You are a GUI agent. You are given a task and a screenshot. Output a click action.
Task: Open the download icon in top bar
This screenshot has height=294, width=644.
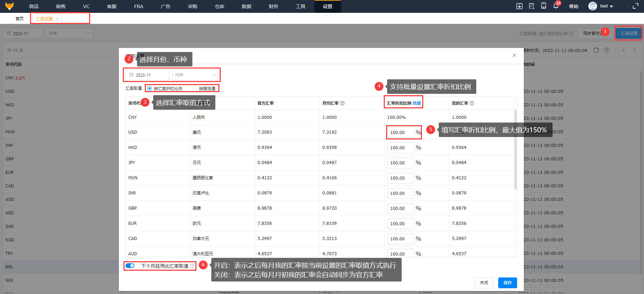point(519,6)
